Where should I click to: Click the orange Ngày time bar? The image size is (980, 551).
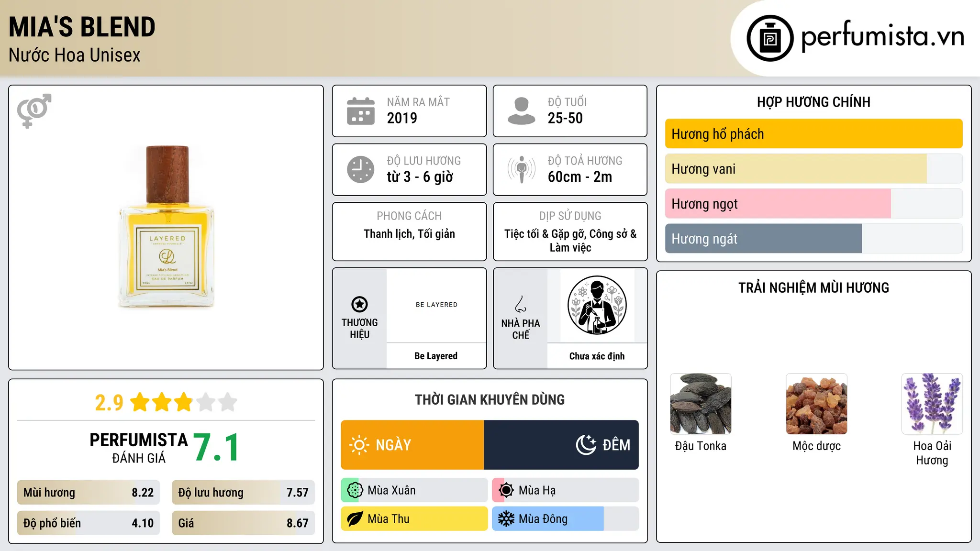pos(412,445)
